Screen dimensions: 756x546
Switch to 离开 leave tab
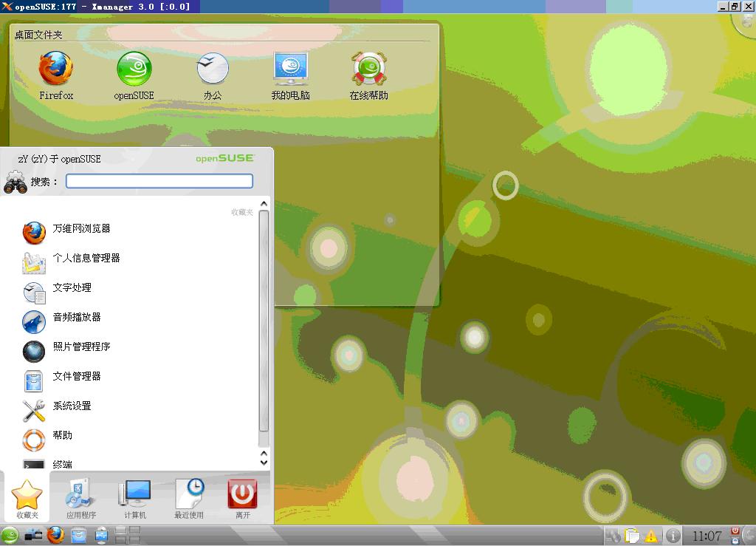242,498
